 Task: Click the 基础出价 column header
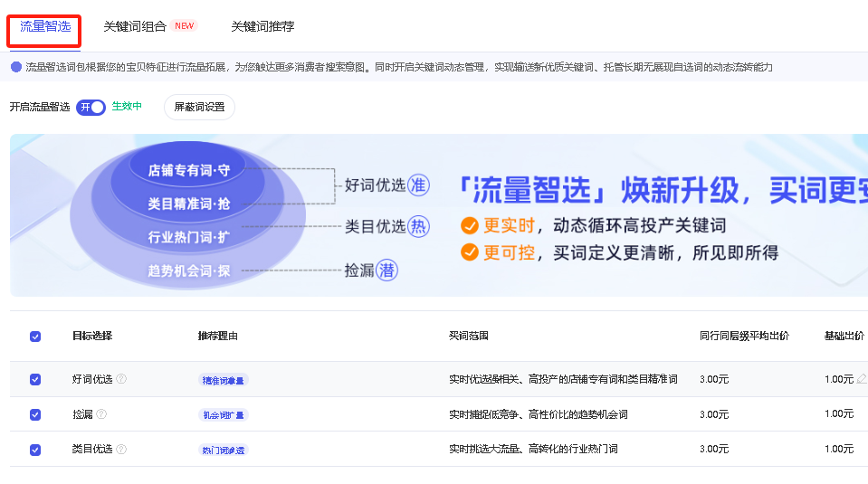(x=844, y=336)
